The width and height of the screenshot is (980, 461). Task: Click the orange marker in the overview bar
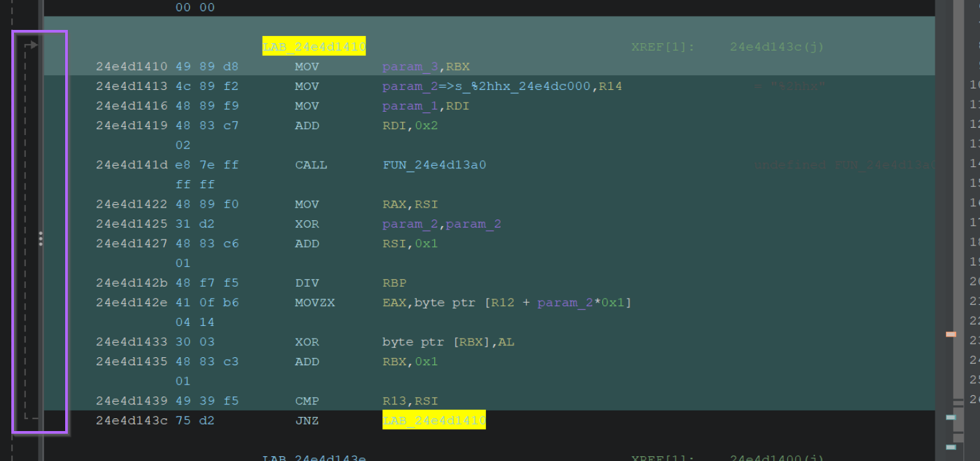point(951,334)
